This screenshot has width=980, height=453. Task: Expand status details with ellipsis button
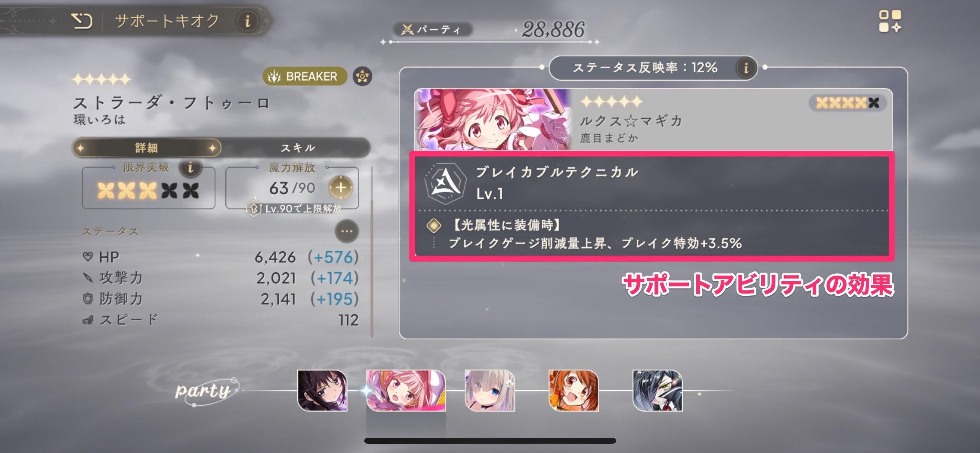click(346, 232)
